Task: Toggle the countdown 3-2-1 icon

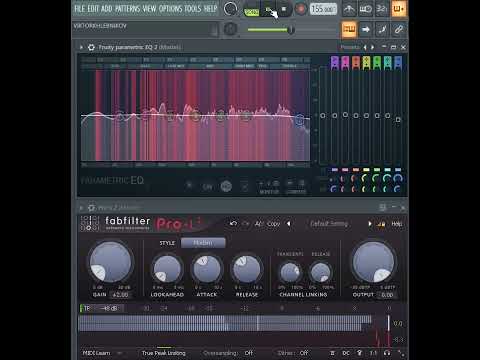Action: [x=381, y=9]
